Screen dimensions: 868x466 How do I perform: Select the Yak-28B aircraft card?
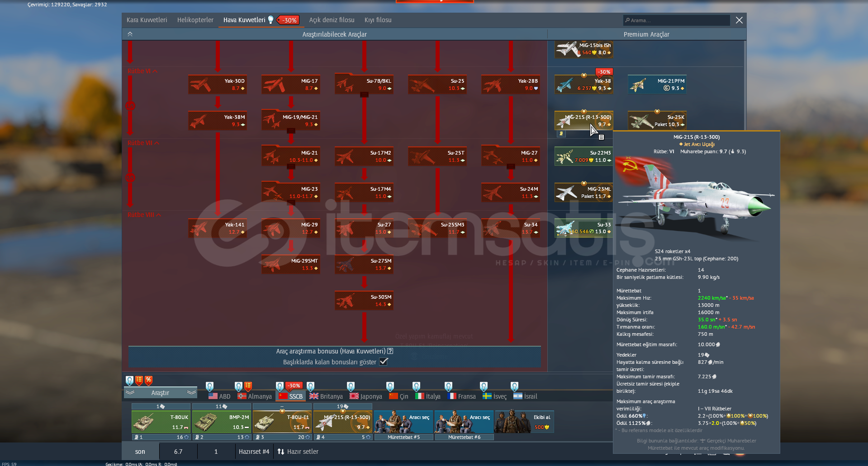click(x=511, y=85)
